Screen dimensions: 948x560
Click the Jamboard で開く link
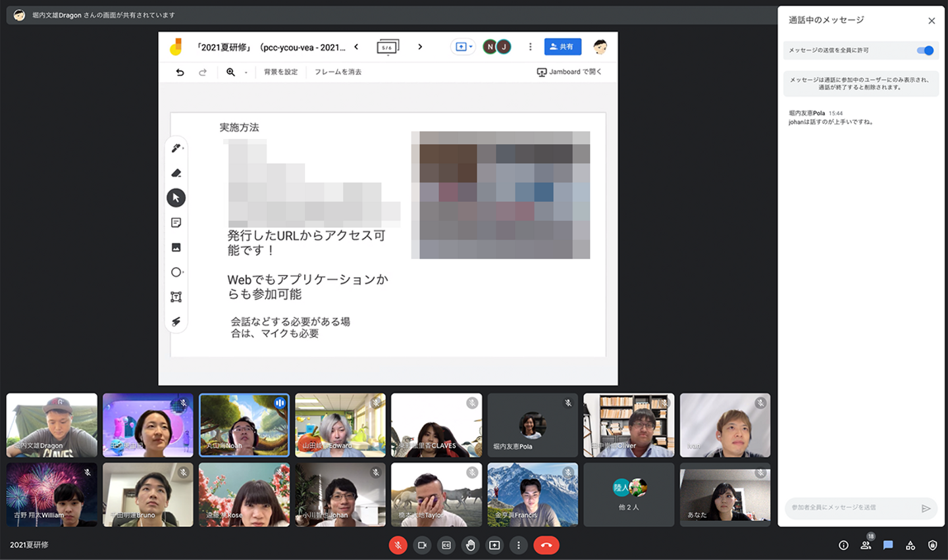(569, 72)
